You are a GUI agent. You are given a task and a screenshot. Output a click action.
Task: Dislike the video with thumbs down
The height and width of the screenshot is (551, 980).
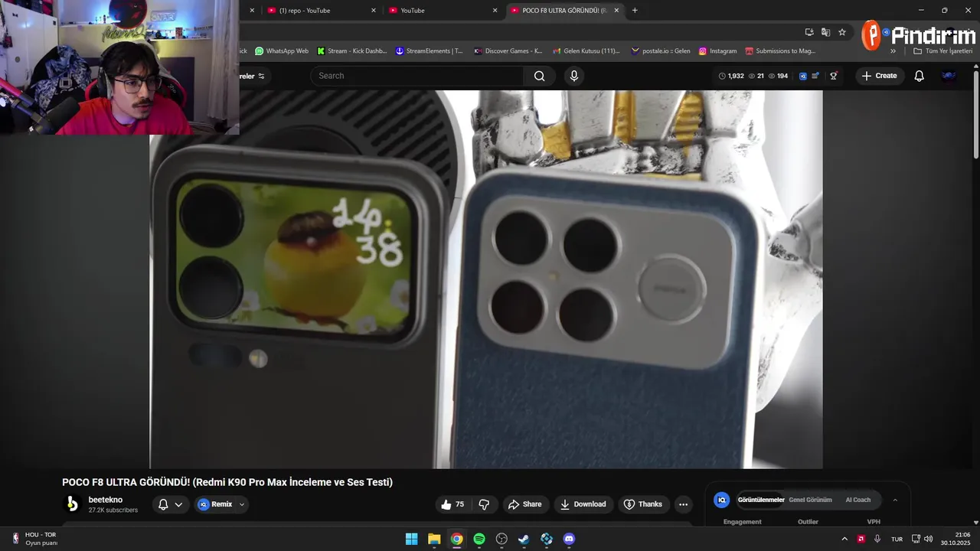484,504
